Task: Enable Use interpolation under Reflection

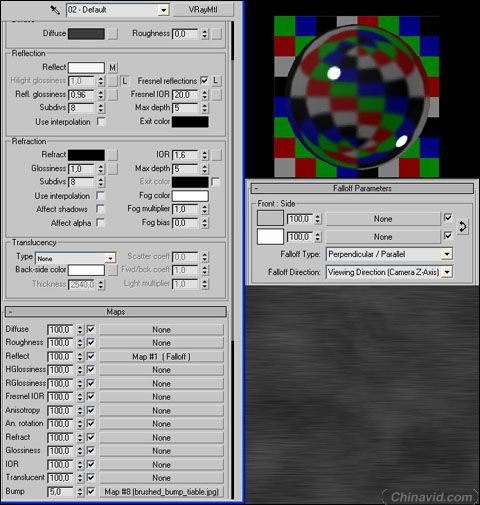Action: pyautogui.click(x=101, y=122)
